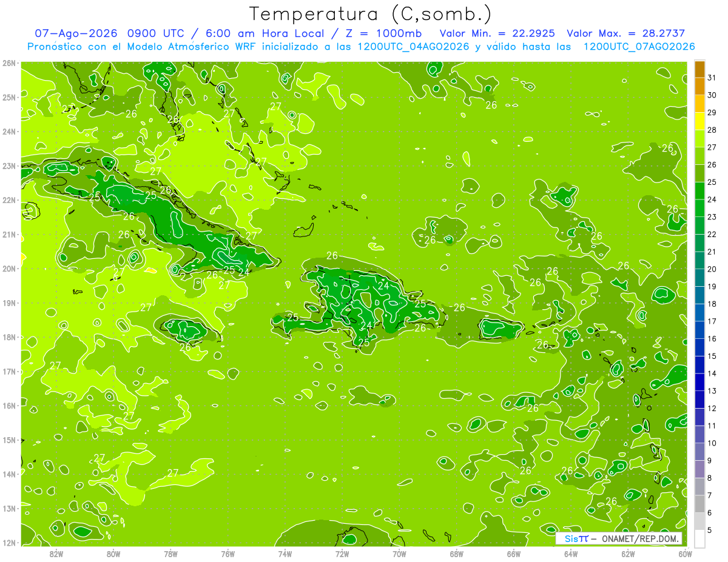Click the '78W' longitude axis label

click(170, 554)
